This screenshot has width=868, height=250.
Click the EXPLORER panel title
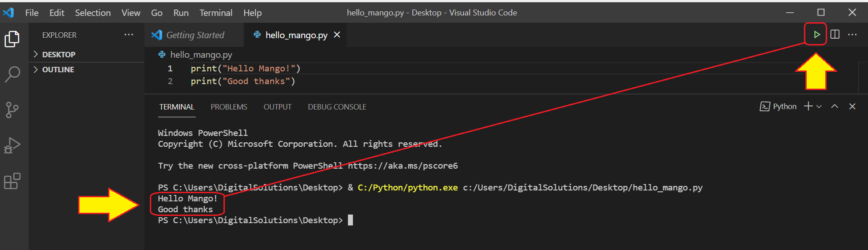coord(60,35)
